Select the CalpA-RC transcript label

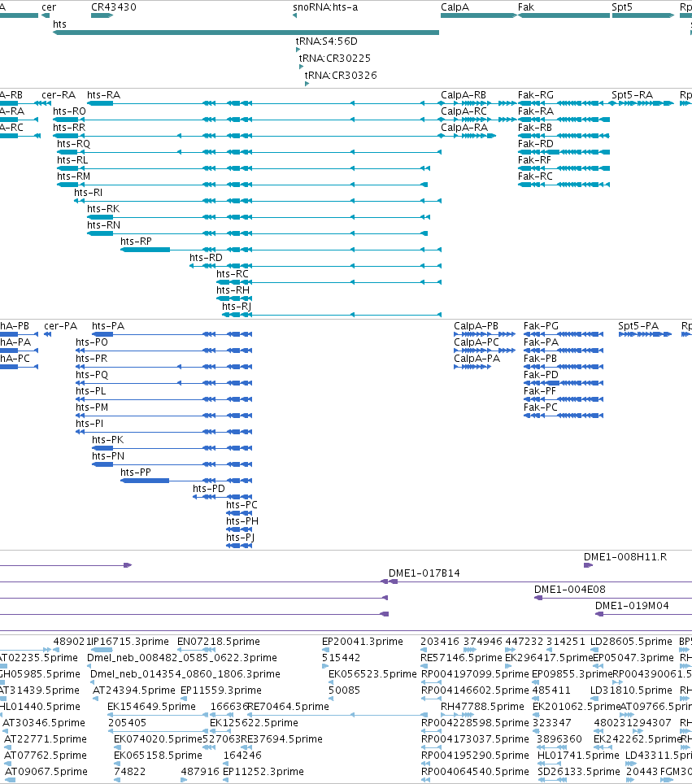click(464, 111)
